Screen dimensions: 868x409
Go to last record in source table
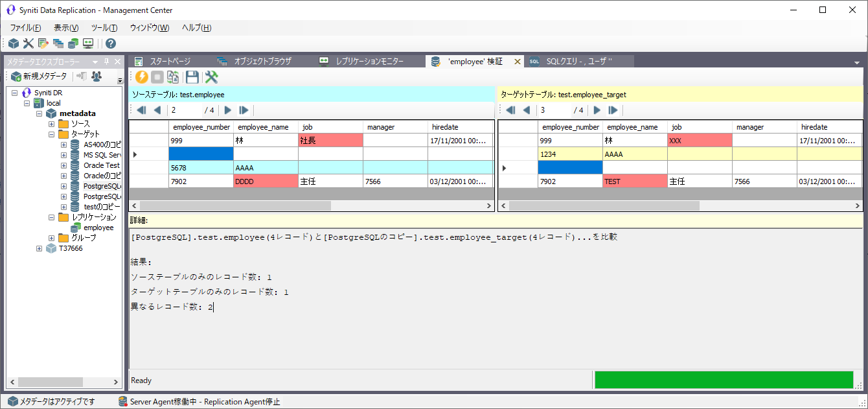point(244,110)
